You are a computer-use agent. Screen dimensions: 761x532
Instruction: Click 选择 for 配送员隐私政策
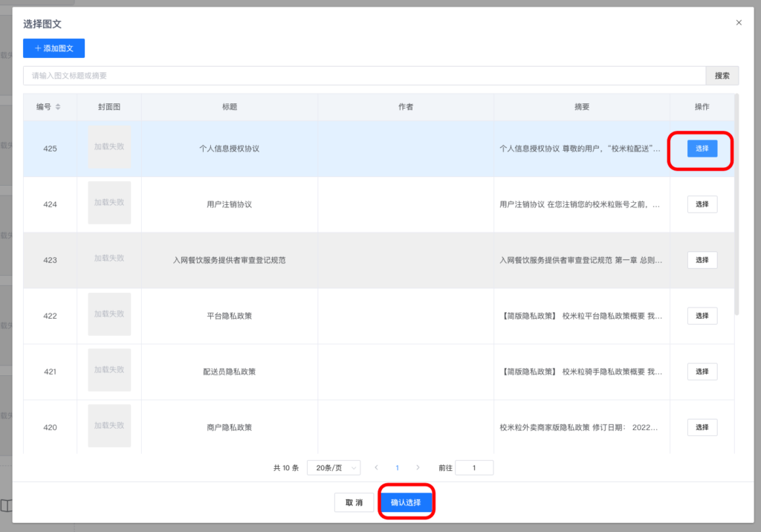(701, 371)
